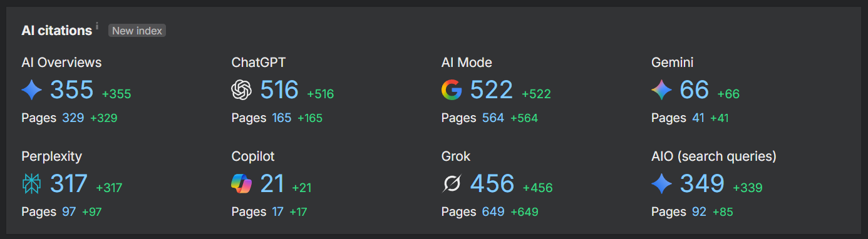Open AI Overviews citation count 355
Screen dimensions: 868x239
pyautogui.click(x=72, y=90)
